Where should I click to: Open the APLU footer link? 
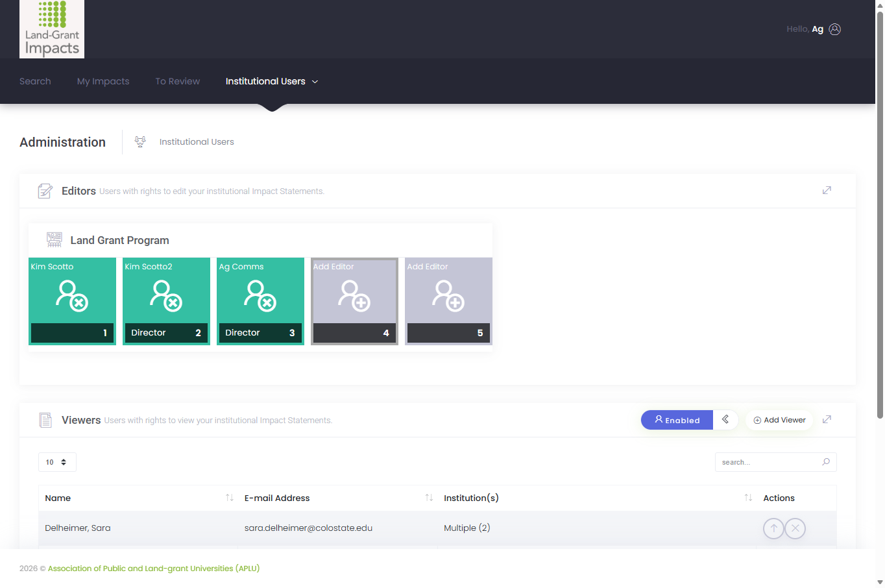(154, 569)
